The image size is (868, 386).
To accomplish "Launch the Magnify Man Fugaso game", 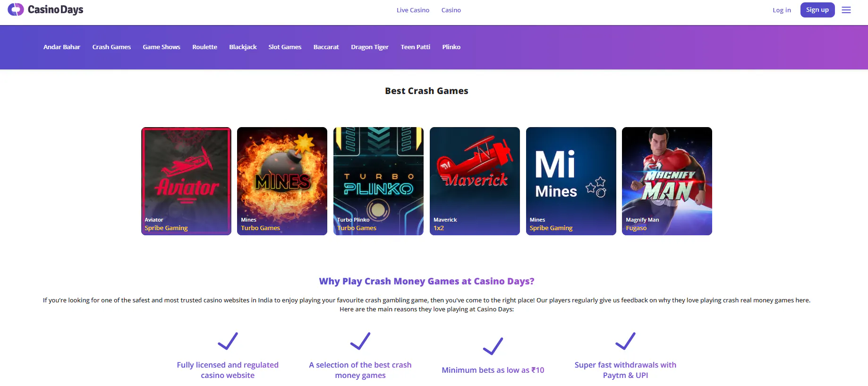I will pyautogui.click(x=667, y=181).
